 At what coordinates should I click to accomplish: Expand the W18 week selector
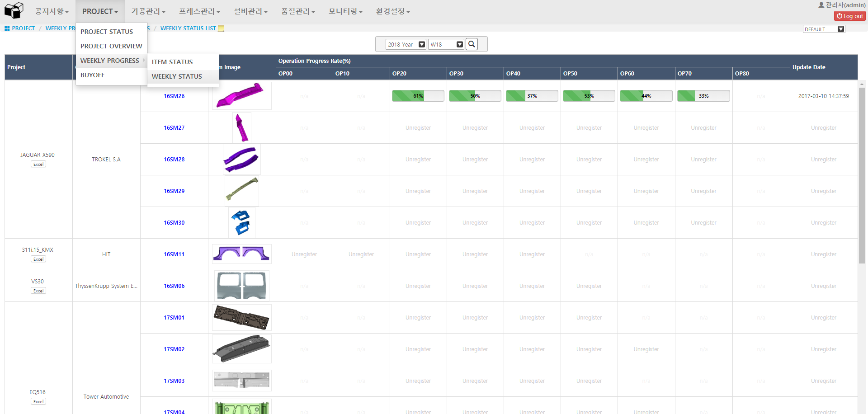point(446,44)
